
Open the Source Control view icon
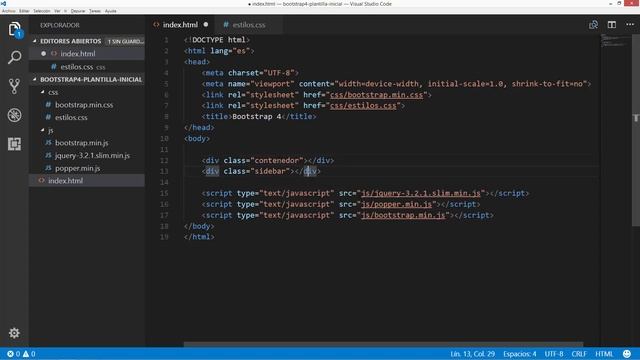point(14,86)
